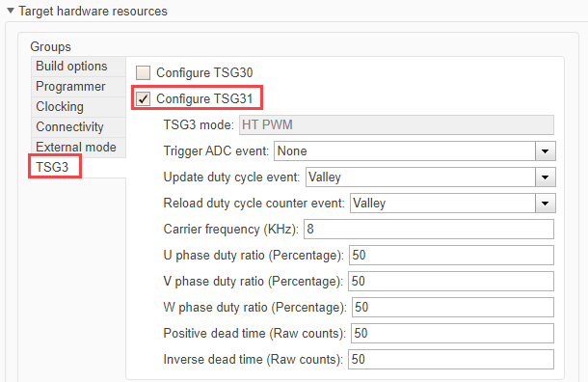Click the Carrier frequency (KHz) field
Viewport: 588px width, 382px height.
pos(429,230)
